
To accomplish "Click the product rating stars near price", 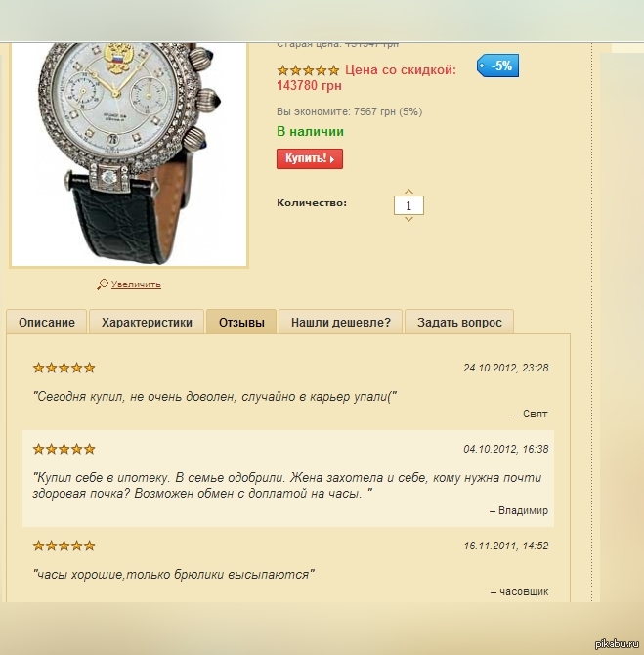I will tap(308, 70).
